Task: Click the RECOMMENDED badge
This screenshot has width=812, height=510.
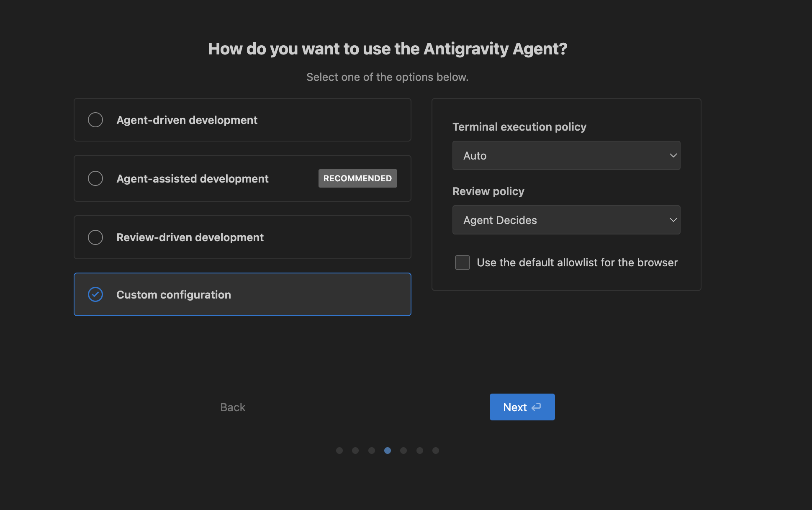Action: click(x=357, y=178)
